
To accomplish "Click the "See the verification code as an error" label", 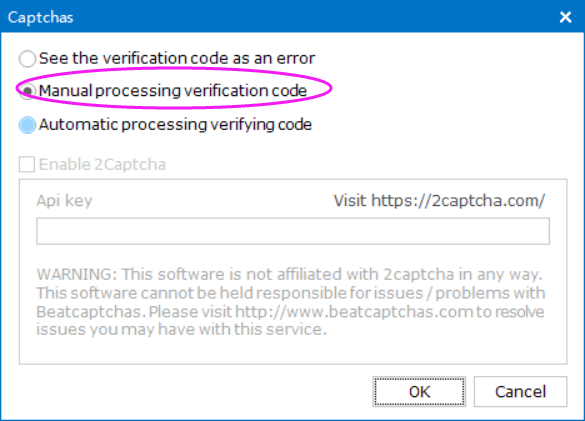I will [177, 58].
